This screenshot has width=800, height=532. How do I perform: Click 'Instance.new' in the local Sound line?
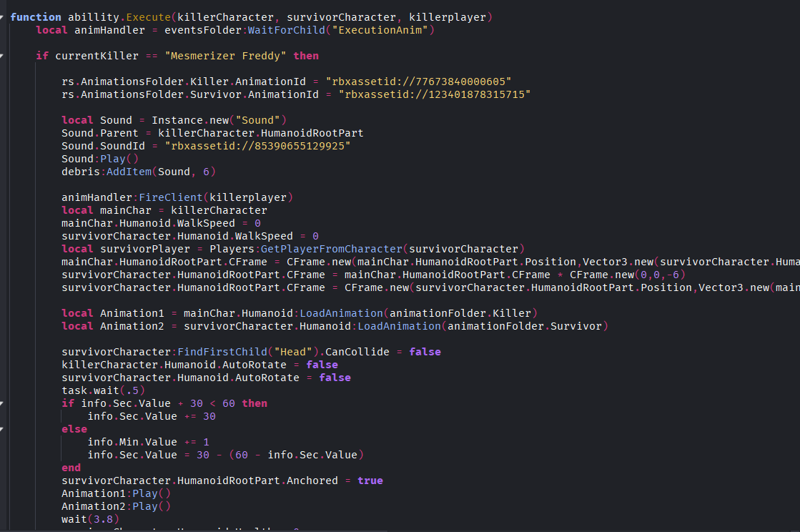coord(190,120)
